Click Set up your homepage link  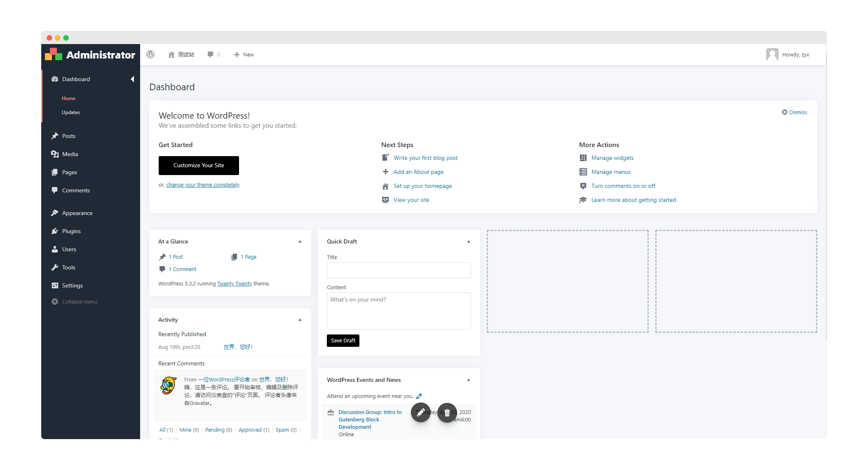click(422, 186)
